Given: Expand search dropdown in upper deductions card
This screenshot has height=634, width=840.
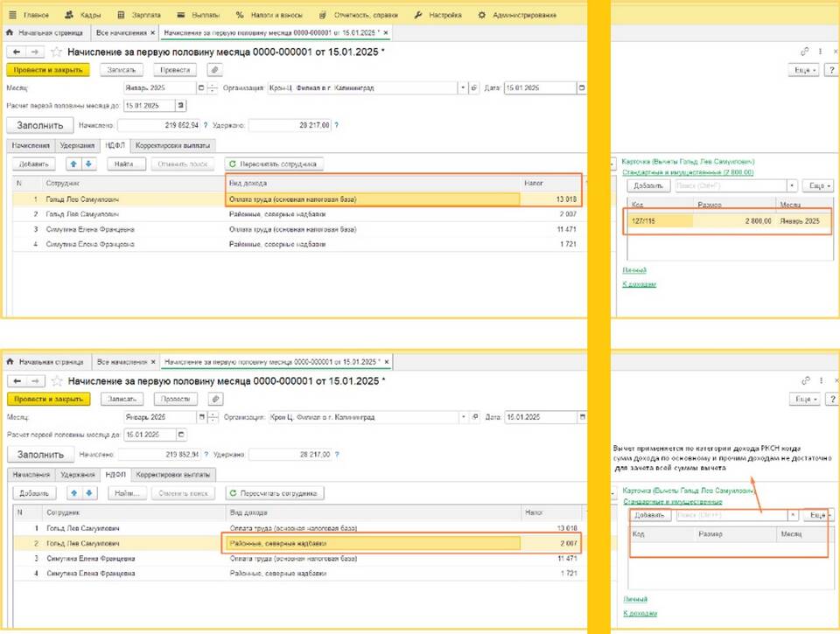Looking at the screenshot, I should (x=793, y=185).
